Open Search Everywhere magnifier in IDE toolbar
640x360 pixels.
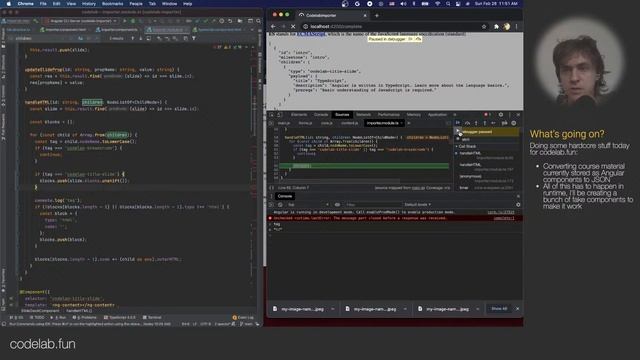(258, 21)
